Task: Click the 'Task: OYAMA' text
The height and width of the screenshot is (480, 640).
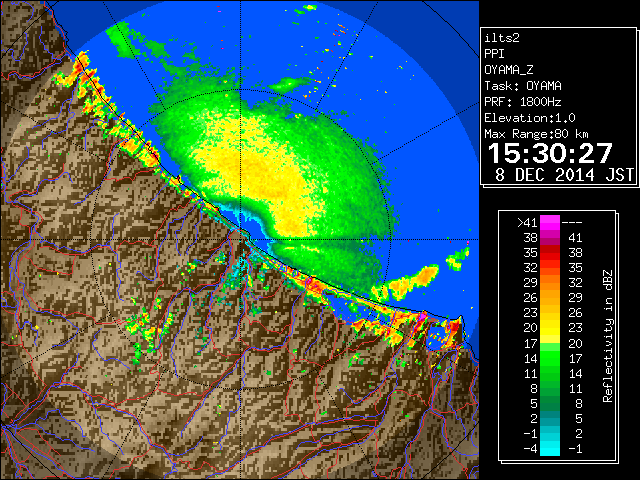Action: (523, 86)
